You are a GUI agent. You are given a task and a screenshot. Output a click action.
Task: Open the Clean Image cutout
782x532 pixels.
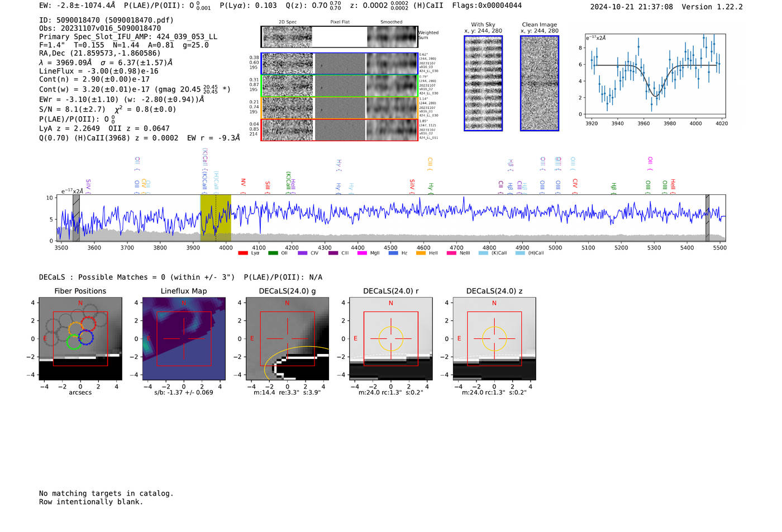[x=540, y=83]
